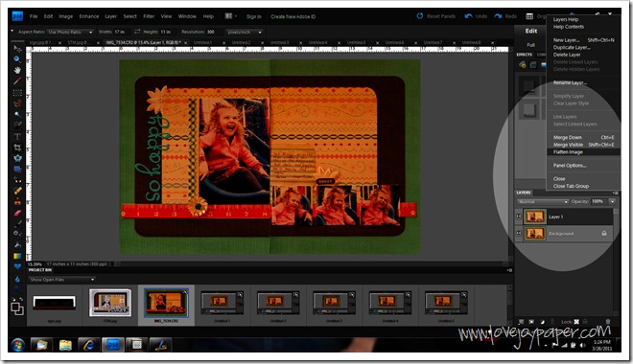Screen dimensions: 633x364
Task: Click the trash icon in Layers panel
Action: pos(608,322)
